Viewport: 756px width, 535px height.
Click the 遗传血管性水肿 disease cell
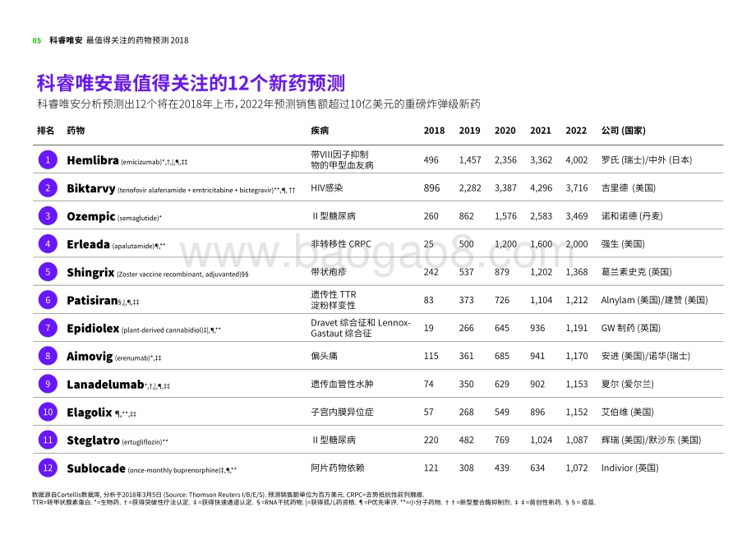coord(342,384)
